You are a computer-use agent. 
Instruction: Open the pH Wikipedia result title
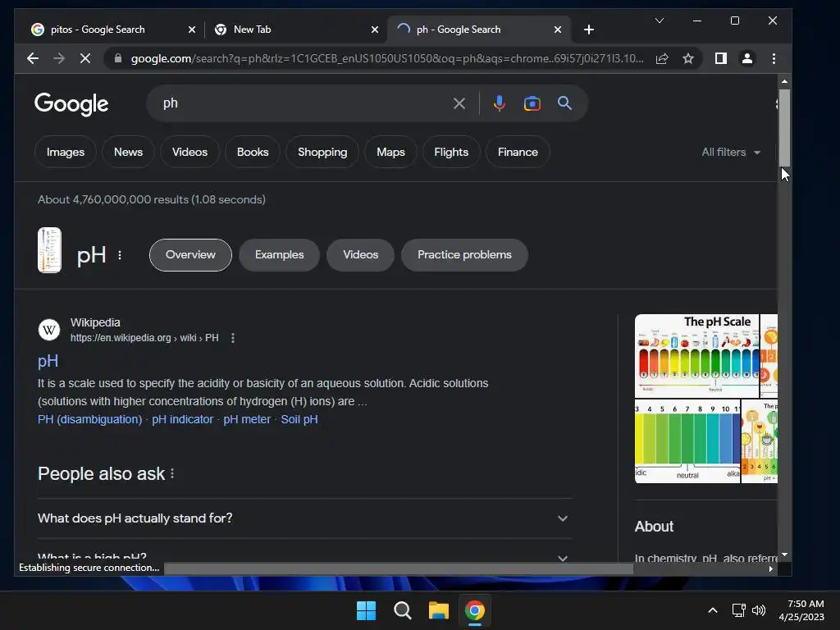point(48,361)
